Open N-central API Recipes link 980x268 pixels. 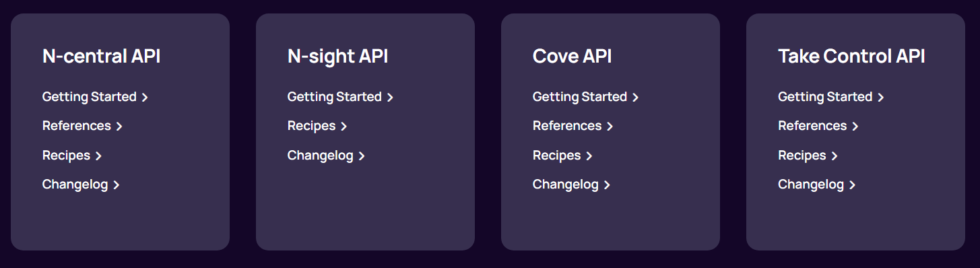pyautogui.click(x=72, y=156)
